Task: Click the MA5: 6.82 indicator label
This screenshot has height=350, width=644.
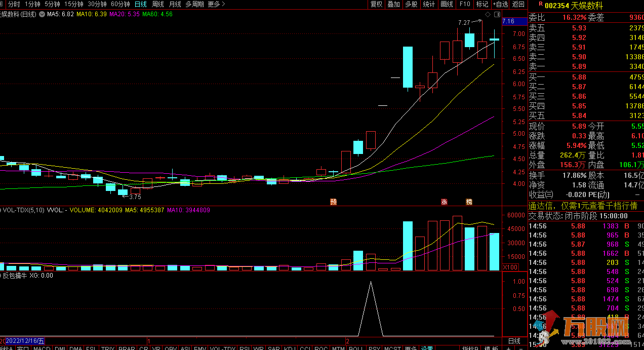Action: (60, 14)
